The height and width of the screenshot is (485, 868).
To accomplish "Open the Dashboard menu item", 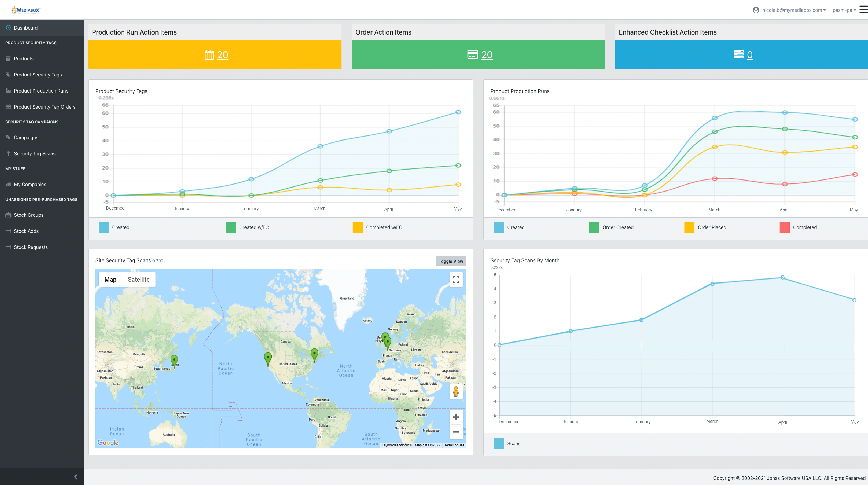I will 42,28.
